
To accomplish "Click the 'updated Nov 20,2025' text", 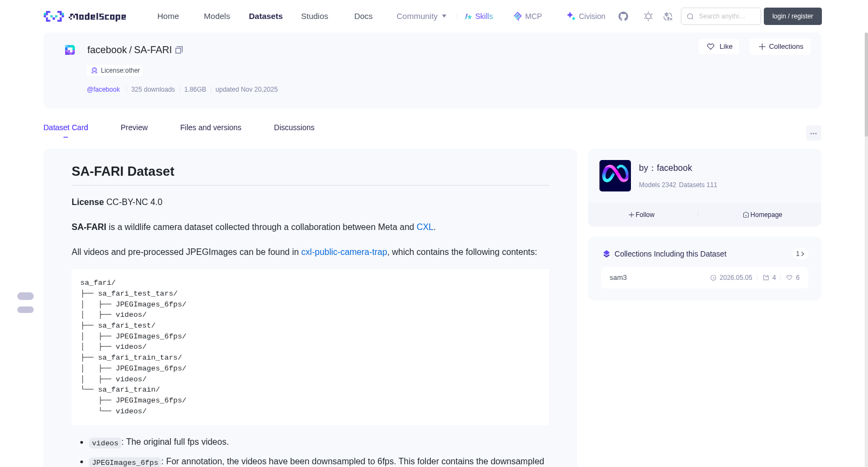I will pos(246,89).
